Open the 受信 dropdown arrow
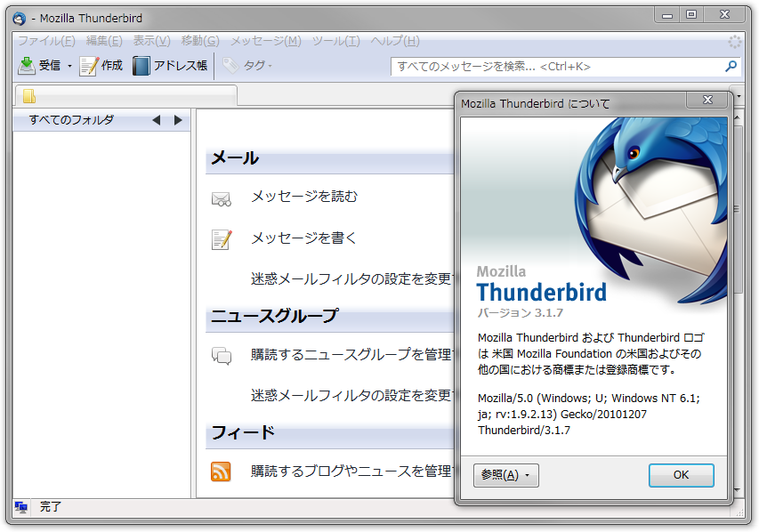This screenshot has width=759, height=532. tap(69, 66)
